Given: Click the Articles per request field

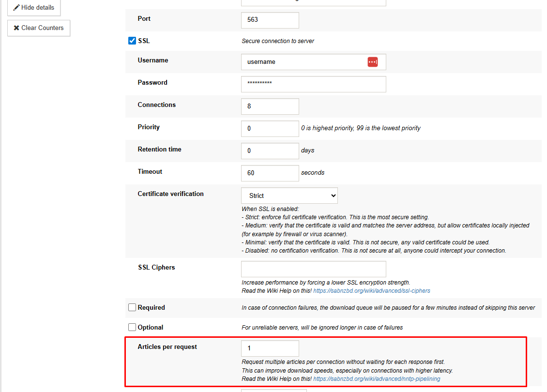Looking at the screenshot, I should click(x=270, y=348).
